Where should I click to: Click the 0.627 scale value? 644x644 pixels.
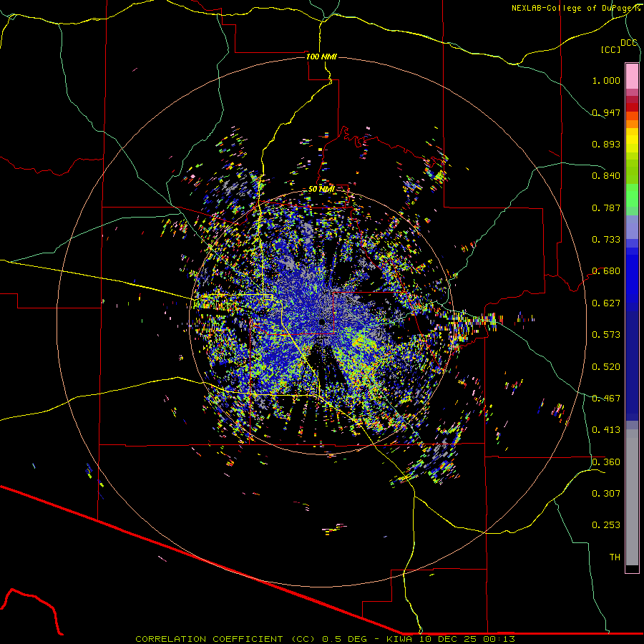click(606, 303)
